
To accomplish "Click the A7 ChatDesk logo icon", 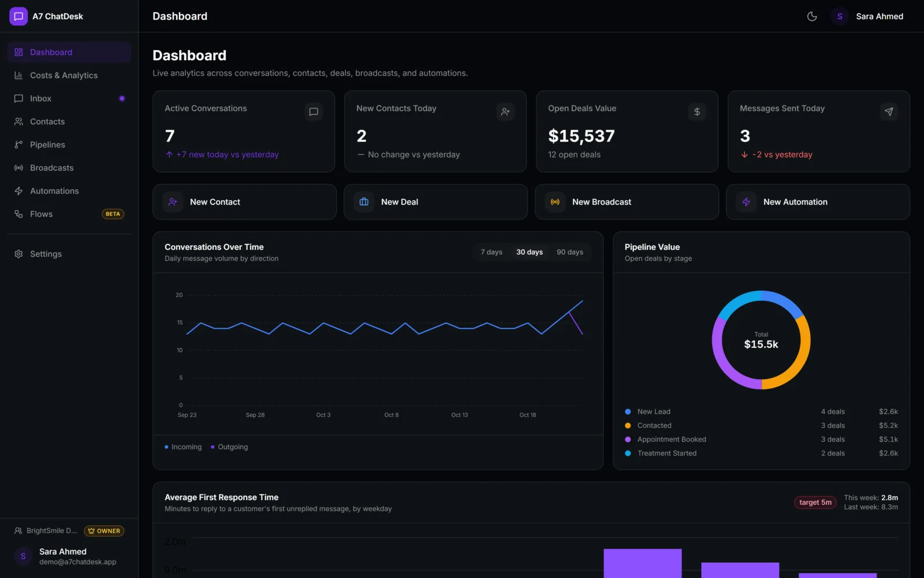I will (18, 16).
